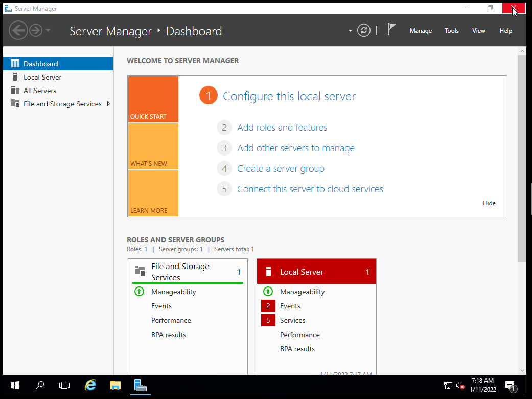Select the QUICK START tile

point(153,99)
